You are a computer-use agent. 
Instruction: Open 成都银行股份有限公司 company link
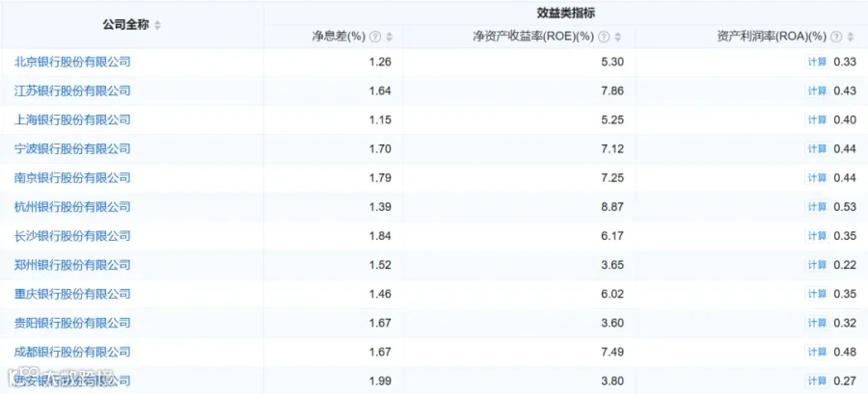[x=72, y=352]
